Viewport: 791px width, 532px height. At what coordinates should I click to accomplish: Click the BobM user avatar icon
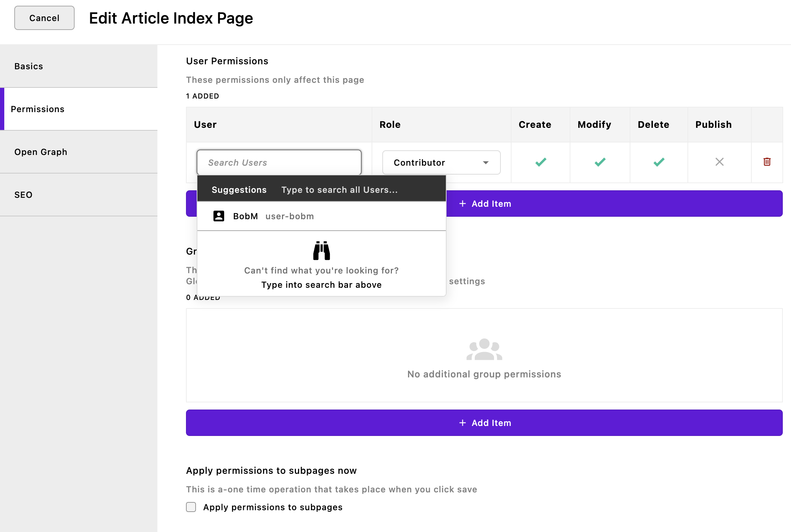coord(218,216)
